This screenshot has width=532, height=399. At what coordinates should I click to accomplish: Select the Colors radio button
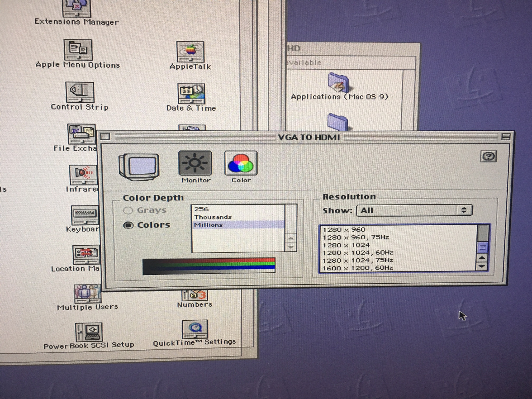tap(129, 225)
